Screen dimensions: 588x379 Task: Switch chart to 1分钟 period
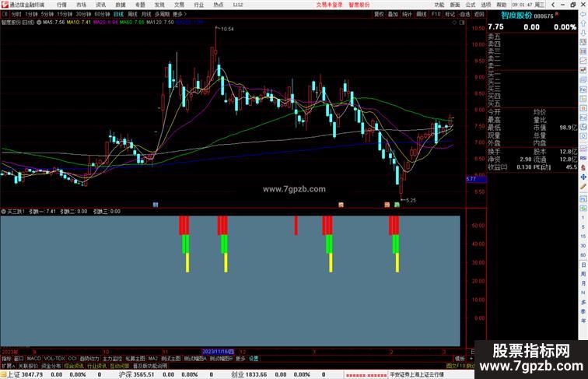click(31, 14)
